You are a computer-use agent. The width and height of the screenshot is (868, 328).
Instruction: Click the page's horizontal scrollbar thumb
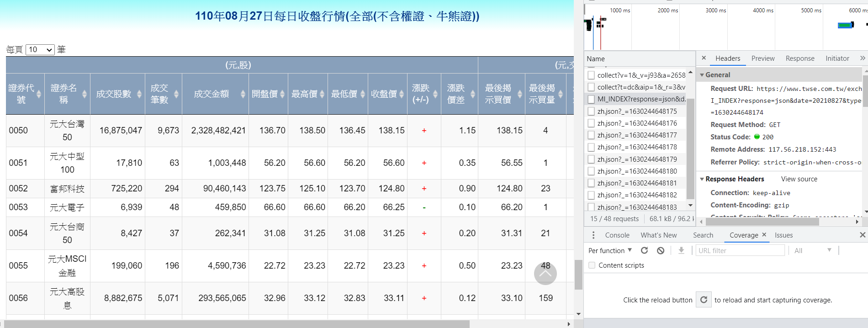coord(238,324)
